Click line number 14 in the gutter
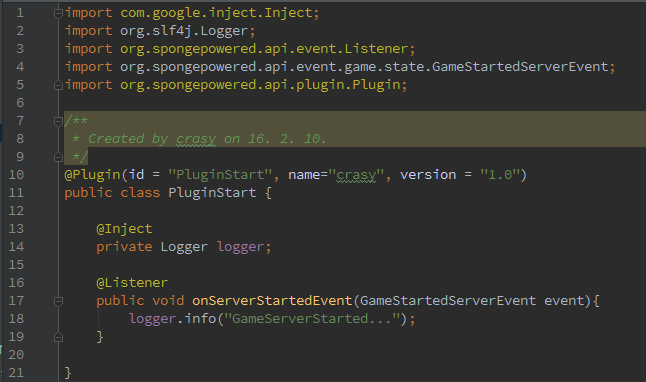646x382 pixels. pyautogui.click(x=16, y=247)
